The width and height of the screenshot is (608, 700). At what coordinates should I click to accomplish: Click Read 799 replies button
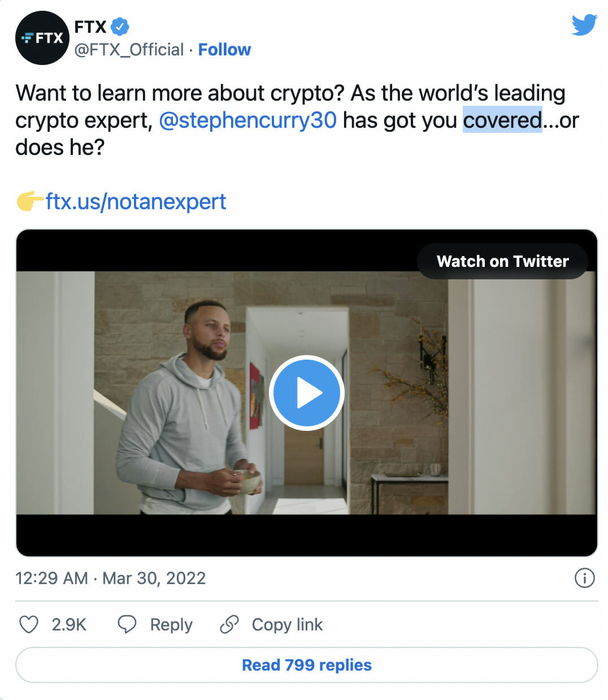tap(306, 665)
